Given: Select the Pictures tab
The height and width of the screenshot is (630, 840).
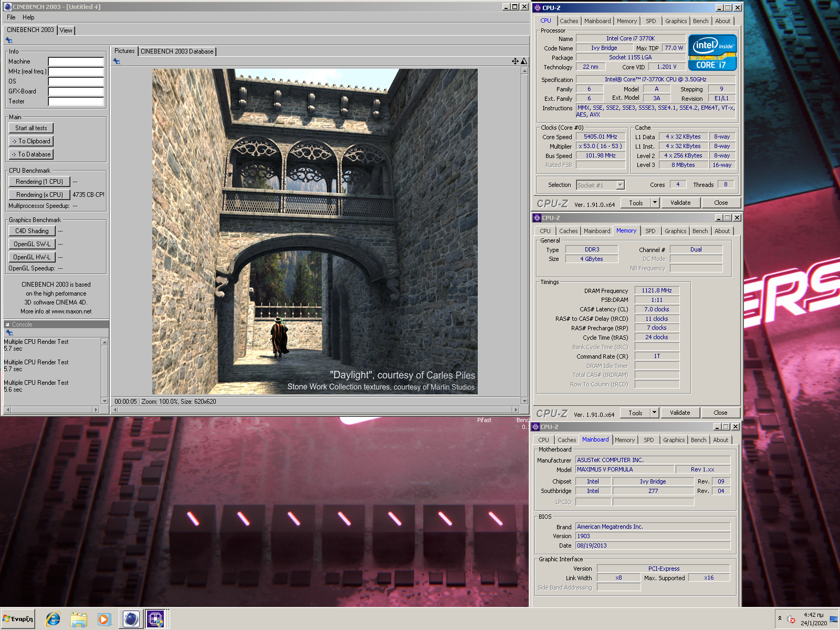Looking at the screenshot, I should point(124,51).
